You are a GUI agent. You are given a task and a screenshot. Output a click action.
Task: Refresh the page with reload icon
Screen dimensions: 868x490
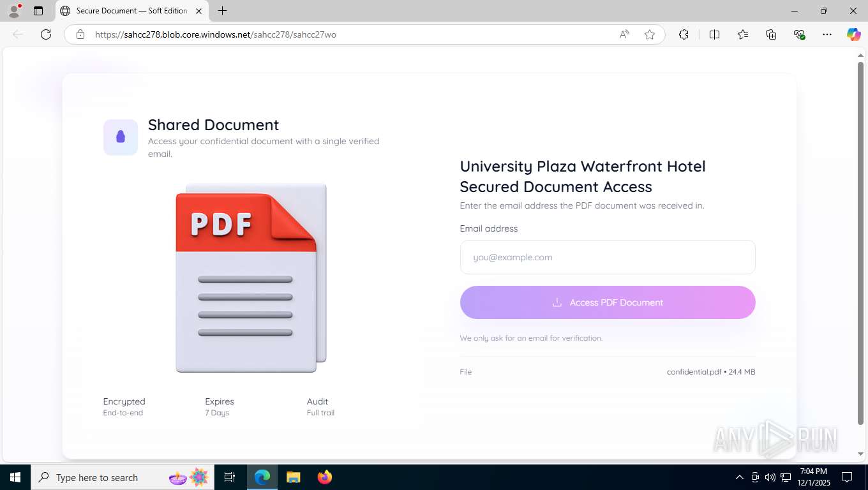point(46,34)
